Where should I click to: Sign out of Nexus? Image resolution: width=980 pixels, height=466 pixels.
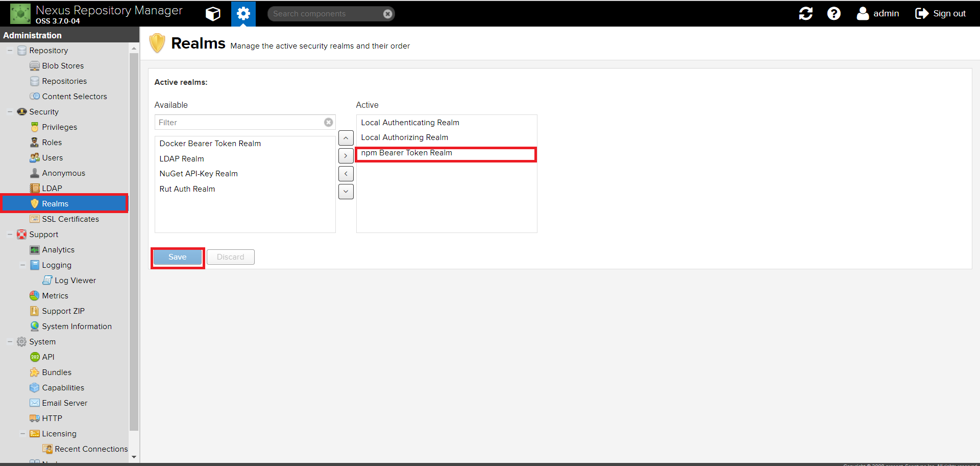(940, 14)
